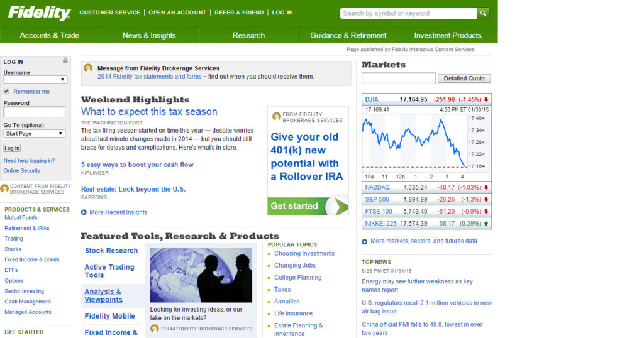Open College Planning topic
Screen dimensions: 644x338
click(x=297, y=277)
